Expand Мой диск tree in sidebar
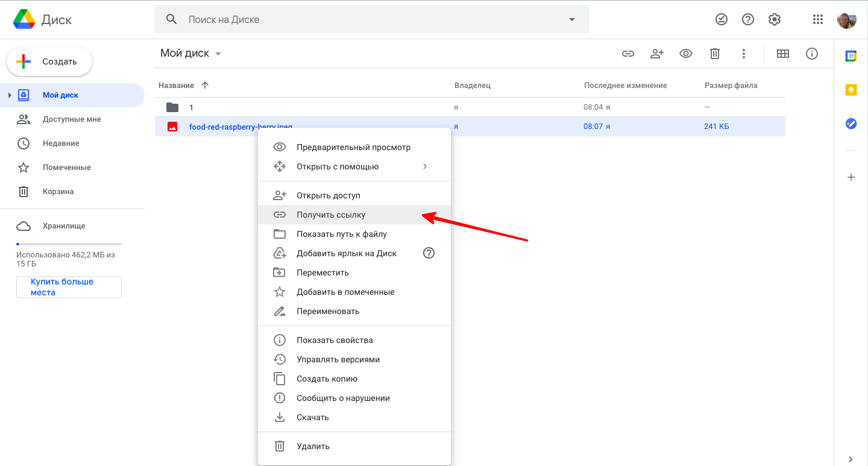This screenshot has height=466, width=868. (10, 95)
